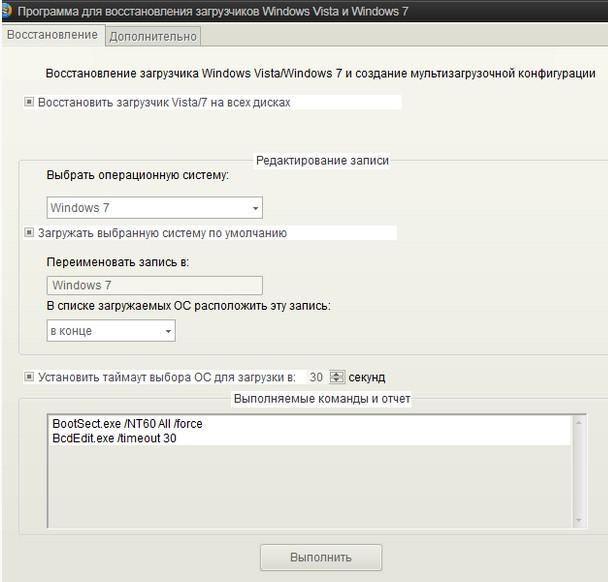Click the application icon in the title bar
The width and height of the screenshot is (608, 582).
[x=6, y=10]
